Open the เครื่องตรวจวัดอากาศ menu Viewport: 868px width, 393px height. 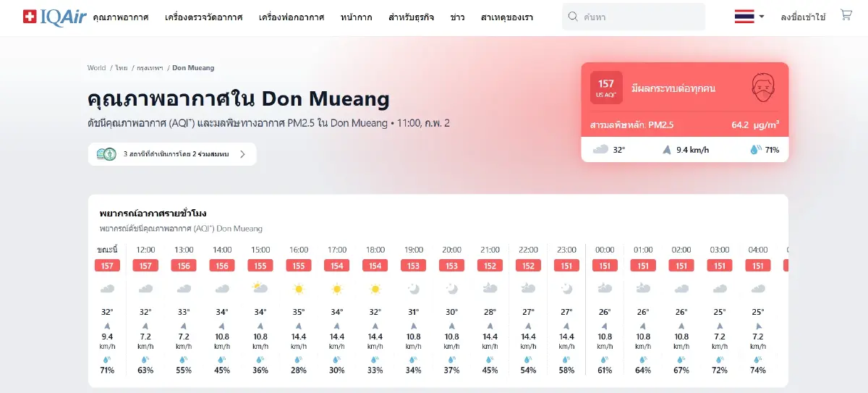point(203,17)
